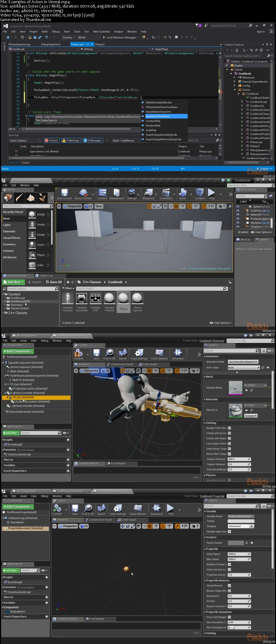Open the Category Movement dropdown
This screenshot has height=644, width=276.
241,526
